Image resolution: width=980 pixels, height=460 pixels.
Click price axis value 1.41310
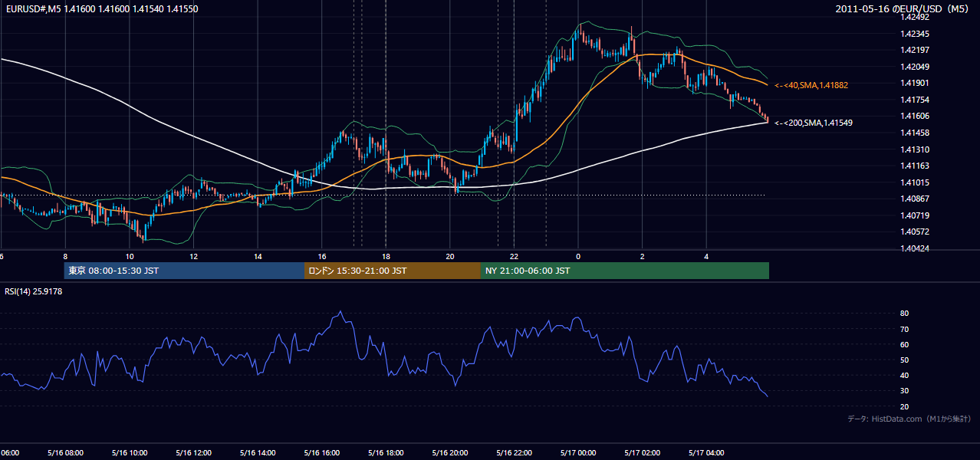point(915,149)
